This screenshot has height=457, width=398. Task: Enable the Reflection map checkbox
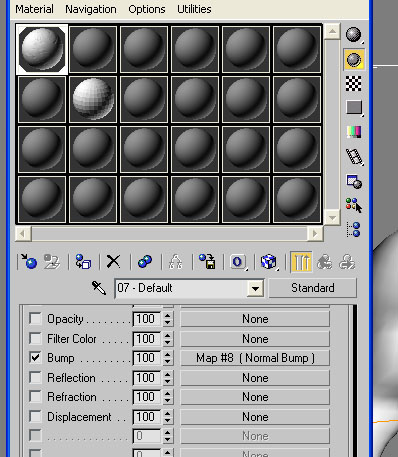[x=35, y=377]
